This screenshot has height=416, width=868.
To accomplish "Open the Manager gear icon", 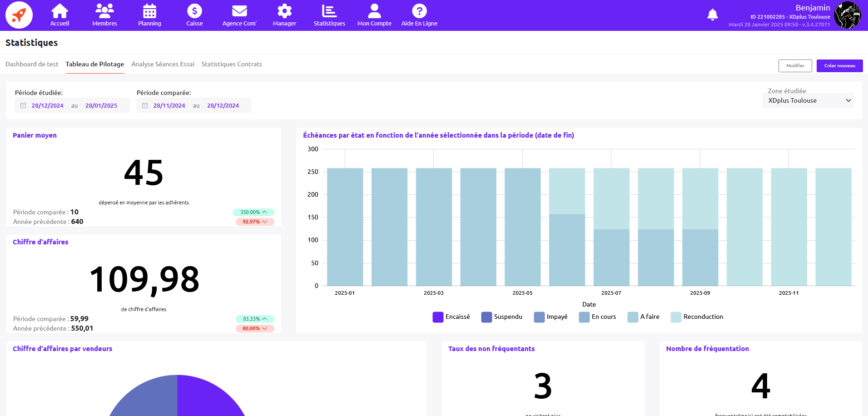I will (284, 11).
